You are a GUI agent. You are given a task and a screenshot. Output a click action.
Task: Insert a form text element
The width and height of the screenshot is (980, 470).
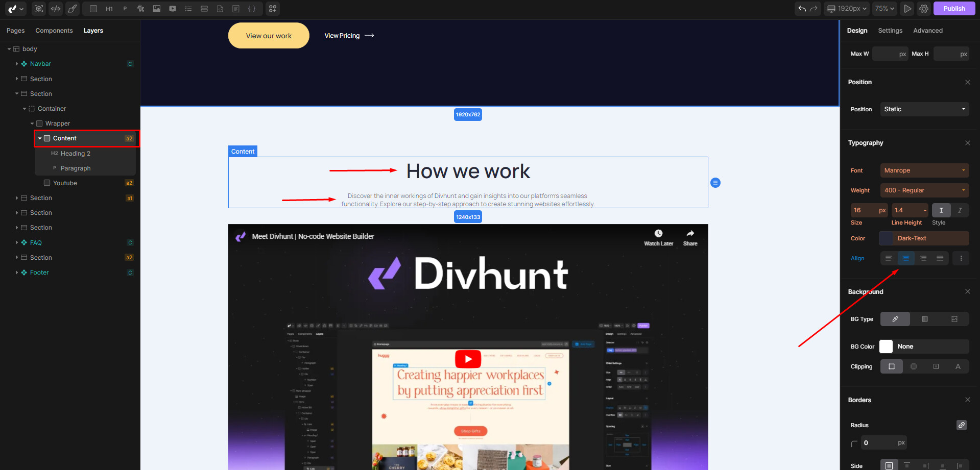point(236,9)
